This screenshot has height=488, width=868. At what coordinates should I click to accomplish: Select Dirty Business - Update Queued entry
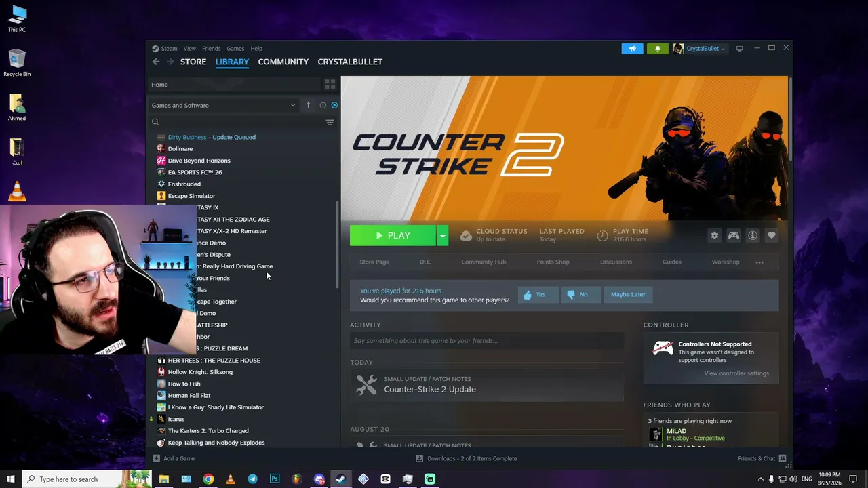point(212,137)
